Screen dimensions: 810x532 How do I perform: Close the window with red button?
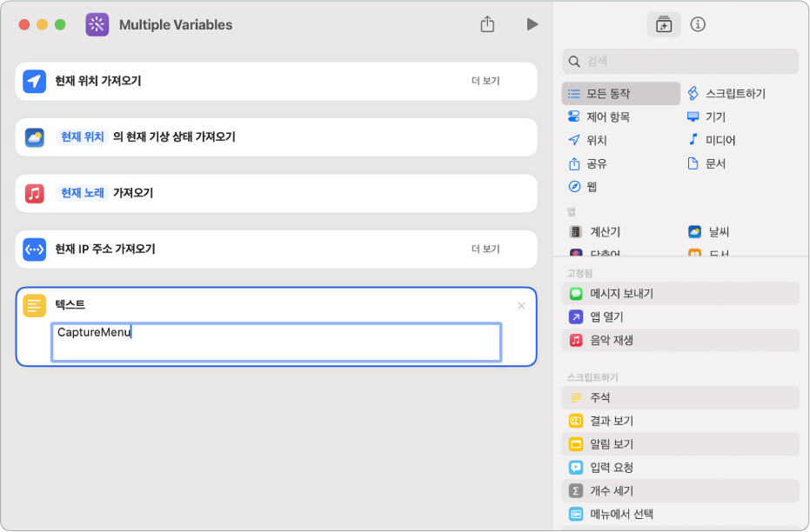pyautogui.click(x=24, y=24)
